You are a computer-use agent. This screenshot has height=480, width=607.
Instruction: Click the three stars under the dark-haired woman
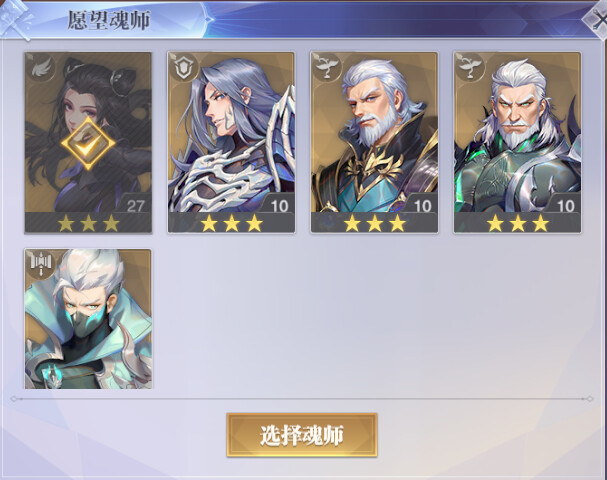point(88,223)
